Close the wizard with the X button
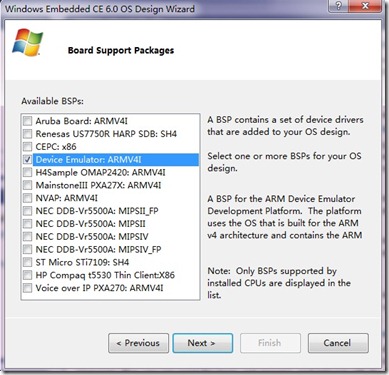The image size is (389, 375). point(366,6)
